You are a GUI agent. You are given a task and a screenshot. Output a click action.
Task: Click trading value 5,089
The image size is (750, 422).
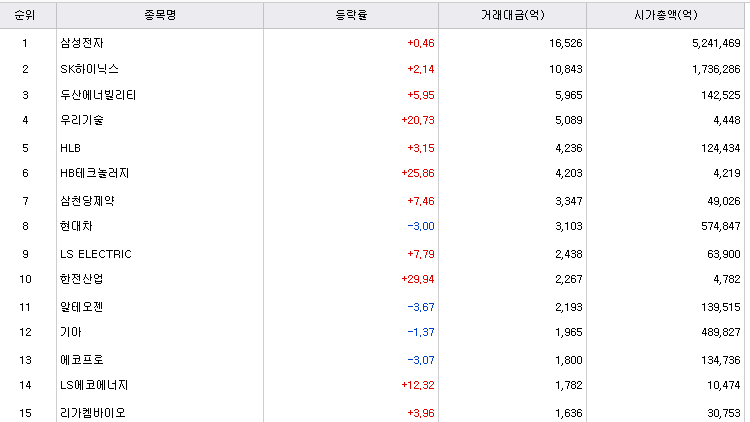click(x=569, y=120)
